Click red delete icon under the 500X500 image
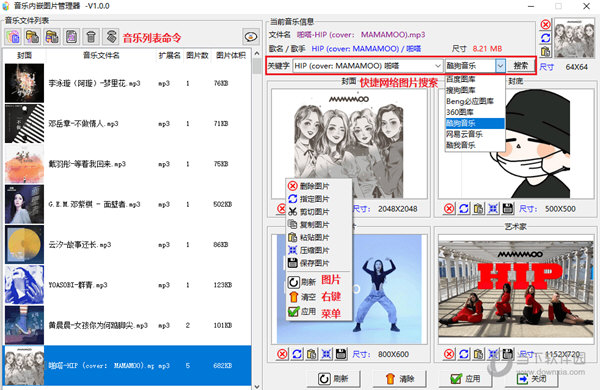This screenshot has width=600, height=390. 449,209
